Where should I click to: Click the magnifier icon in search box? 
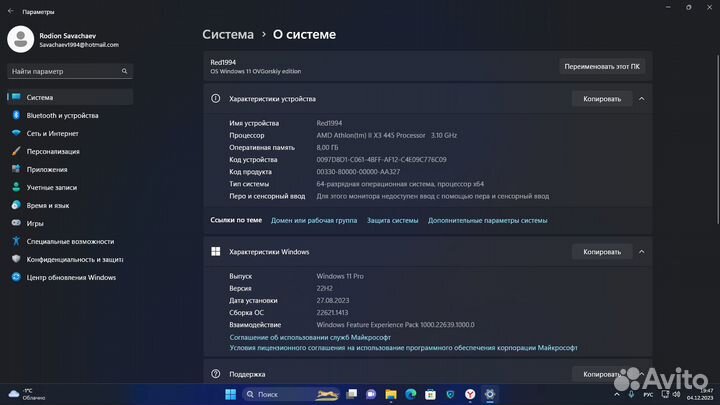tap(124, 71)
